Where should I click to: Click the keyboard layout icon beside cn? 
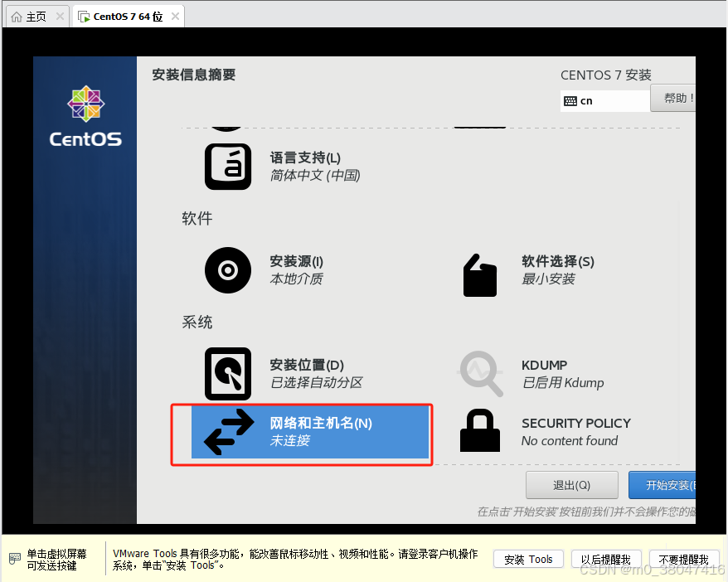point(570,101)
